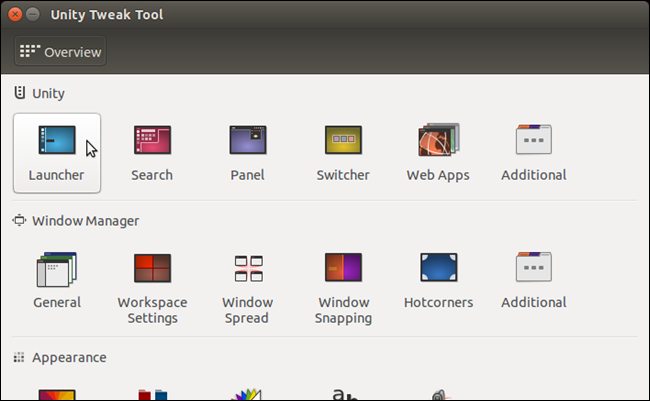Click the Unity Tweak Tool title text
The width and height of the screenshot is (650, 401).
(x=107, y=15)
